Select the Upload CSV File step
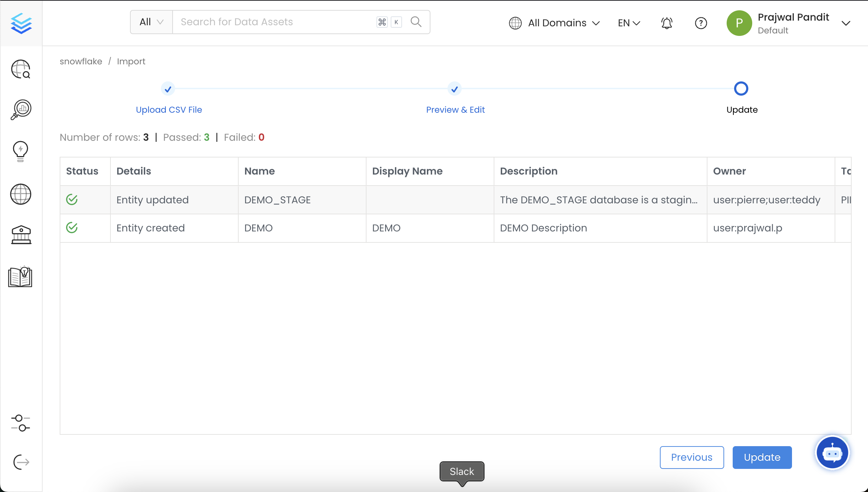868x492 pixels. point(169,109)
